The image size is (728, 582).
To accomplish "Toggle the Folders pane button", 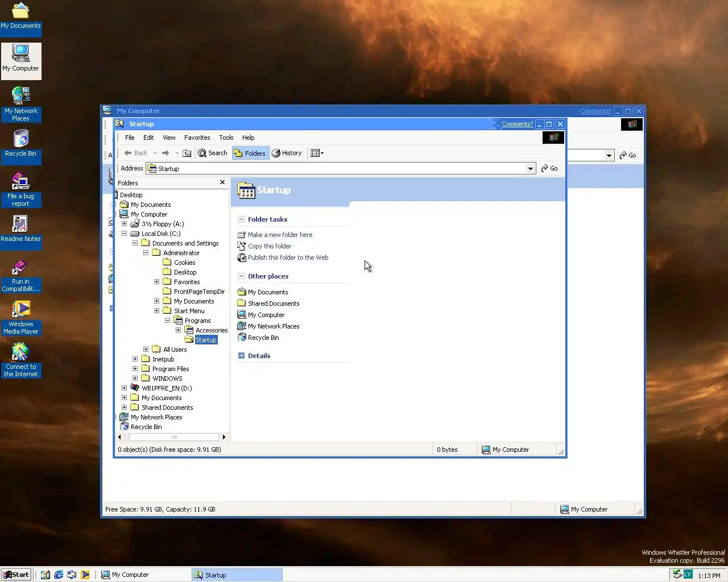I will pyautogui.click(x=250, y=153).
